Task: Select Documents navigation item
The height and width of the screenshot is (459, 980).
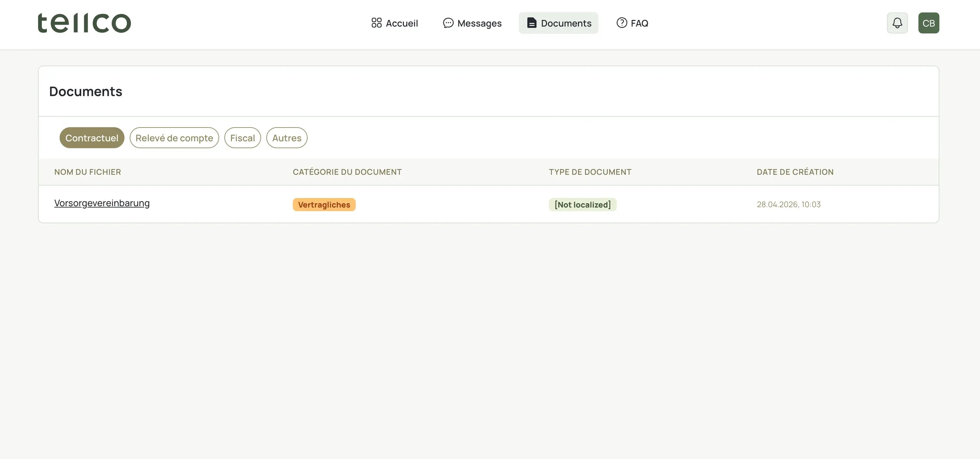Action: pos(558,23)
